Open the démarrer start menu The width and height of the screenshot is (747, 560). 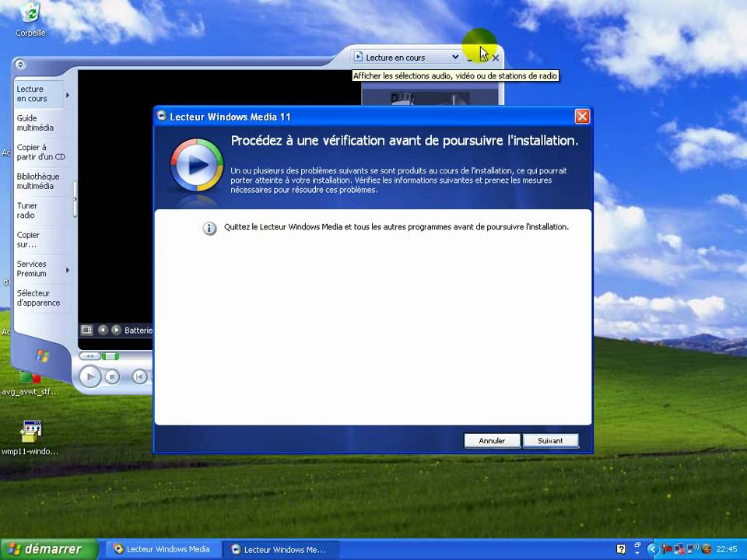pos(49,549)
